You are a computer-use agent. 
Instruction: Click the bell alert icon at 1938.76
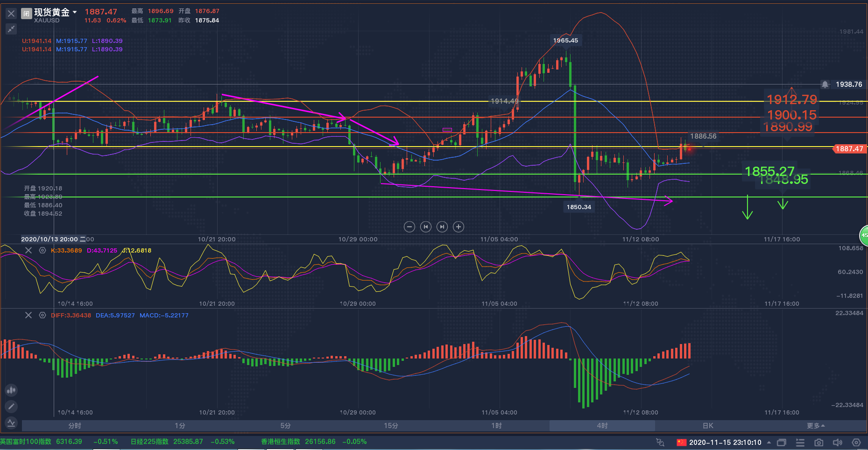tap(825, 84)
